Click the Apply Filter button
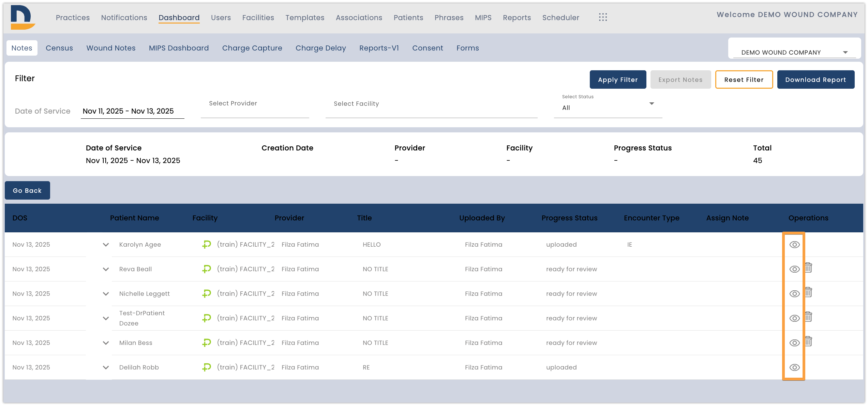The width and height of the screenshot is (868, 406). point(618,79)
